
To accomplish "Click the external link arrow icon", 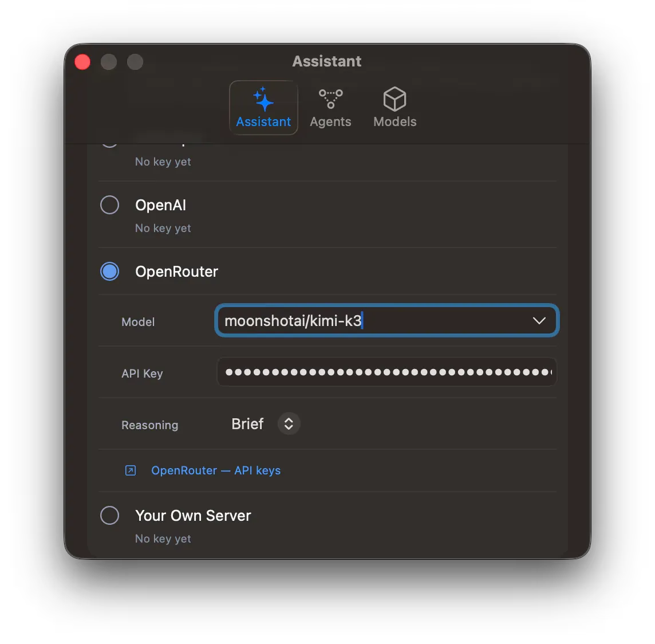I will (x=131, y=470).
